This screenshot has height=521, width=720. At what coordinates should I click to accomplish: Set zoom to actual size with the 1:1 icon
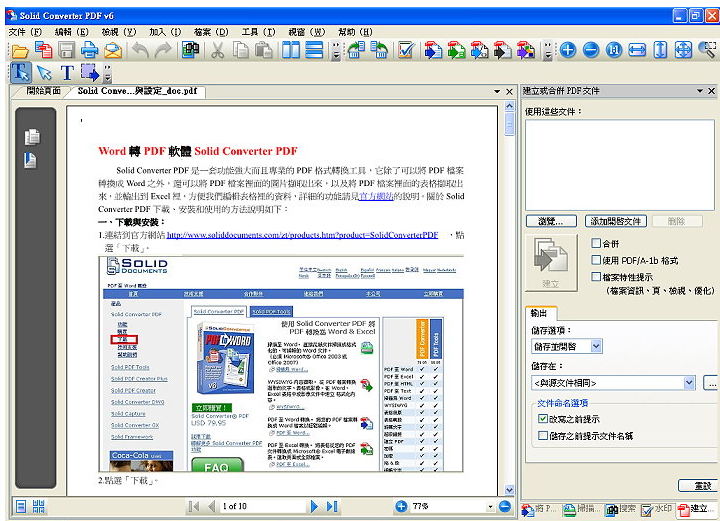614,50
